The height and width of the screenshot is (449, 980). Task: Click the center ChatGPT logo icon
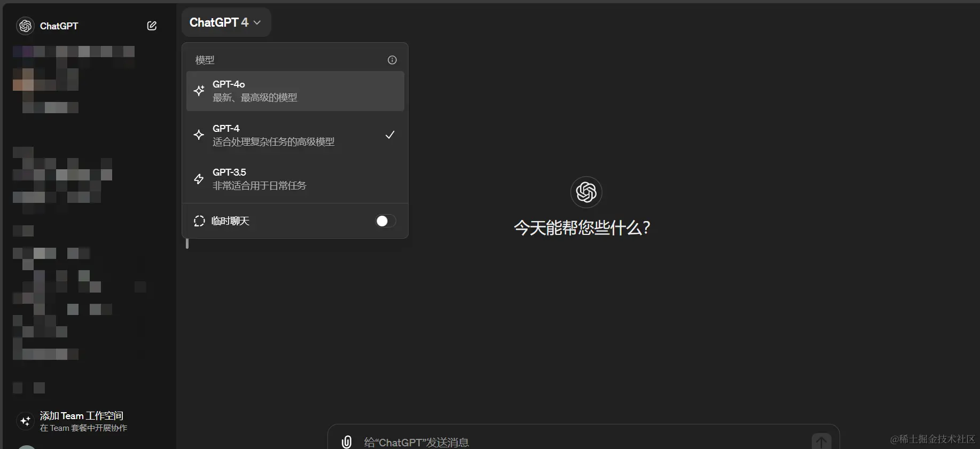pos(586,192)
